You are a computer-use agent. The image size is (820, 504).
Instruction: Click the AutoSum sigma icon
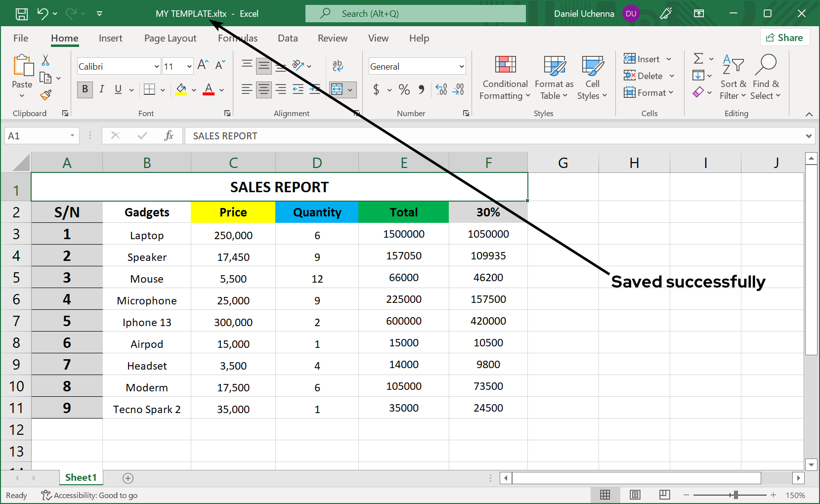pos(698,59)
